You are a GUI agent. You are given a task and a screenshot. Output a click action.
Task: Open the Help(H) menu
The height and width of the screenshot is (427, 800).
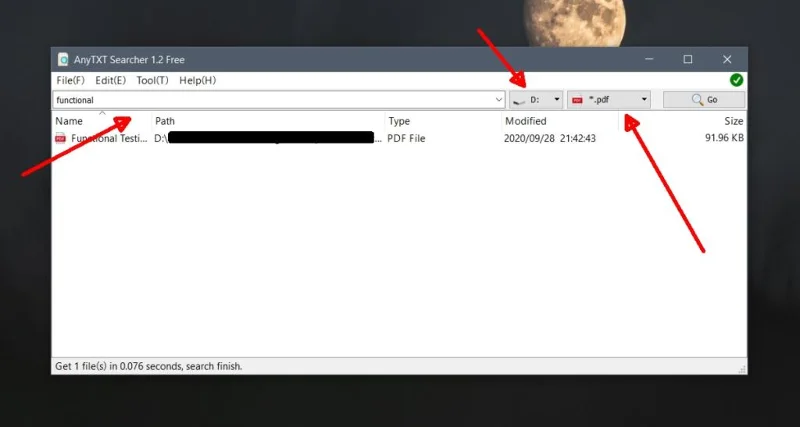point(197,81)
